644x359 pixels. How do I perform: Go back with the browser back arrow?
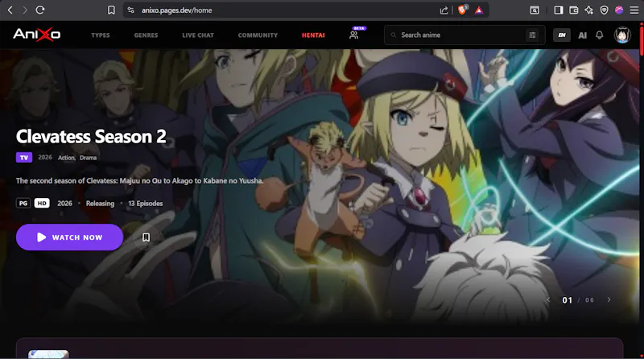click(x=10, y=10)
